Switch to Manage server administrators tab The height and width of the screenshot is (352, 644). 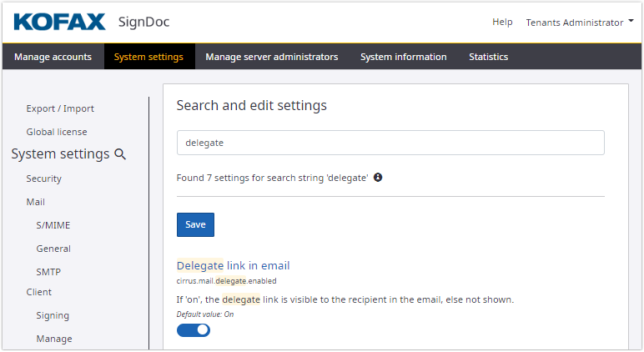pos(271,57)
